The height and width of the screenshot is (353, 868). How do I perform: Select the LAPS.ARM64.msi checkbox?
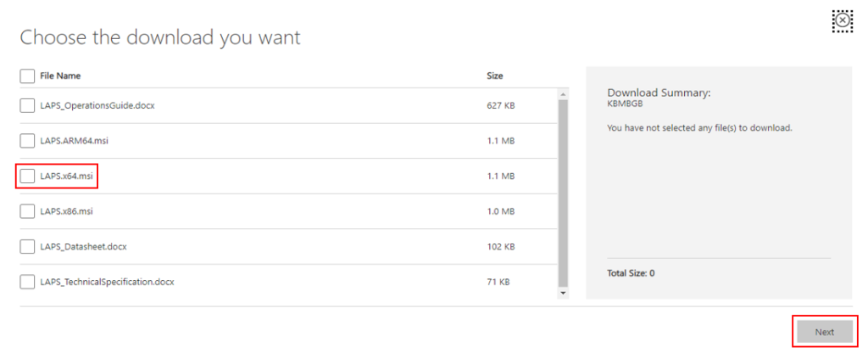pyautogui.click(x=27, y=141)
